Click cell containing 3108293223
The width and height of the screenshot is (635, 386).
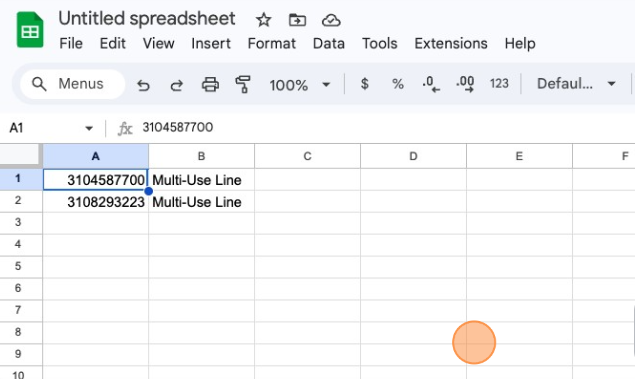pyautogui.click(x=96, y=202)
